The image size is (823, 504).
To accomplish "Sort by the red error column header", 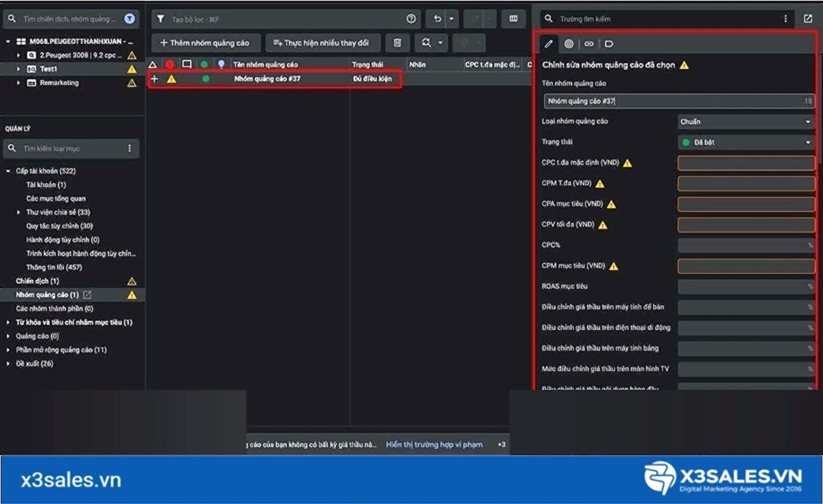I will pos(169,65).
